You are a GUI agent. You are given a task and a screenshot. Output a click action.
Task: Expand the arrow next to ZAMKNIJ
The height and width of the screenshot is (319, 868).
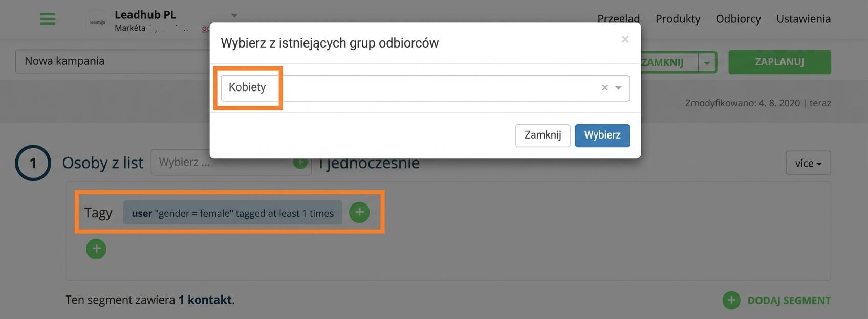click(x=707, y=63)
